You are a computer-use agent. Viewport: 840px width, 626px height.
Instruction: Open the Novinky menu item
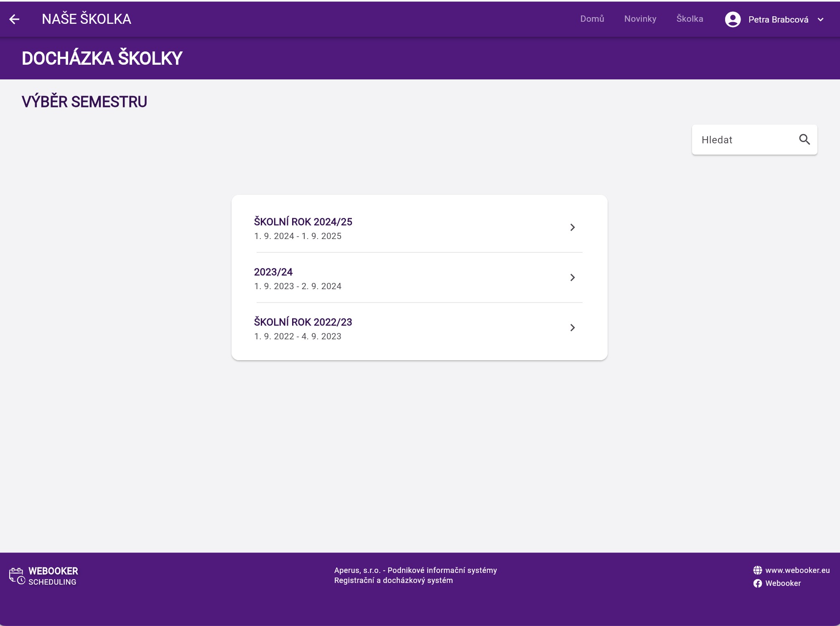pyautogui.click(x=640, y=19)
